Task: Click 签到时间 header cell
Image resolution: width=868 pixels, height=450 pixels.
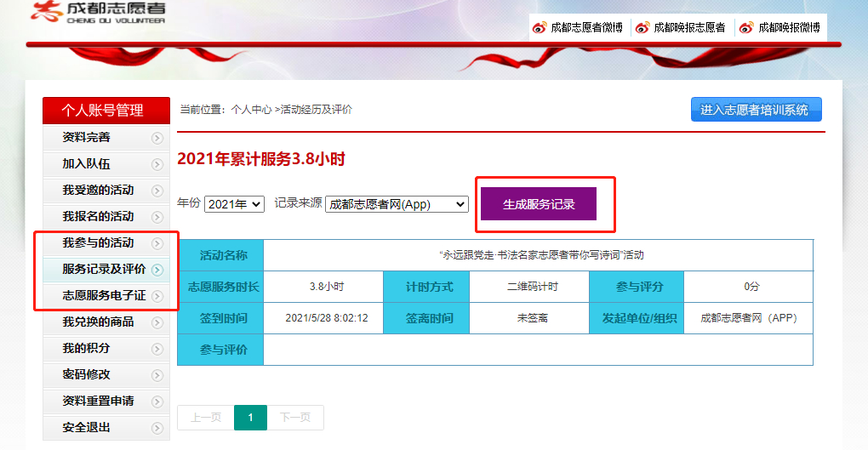Action: point(220,318)
